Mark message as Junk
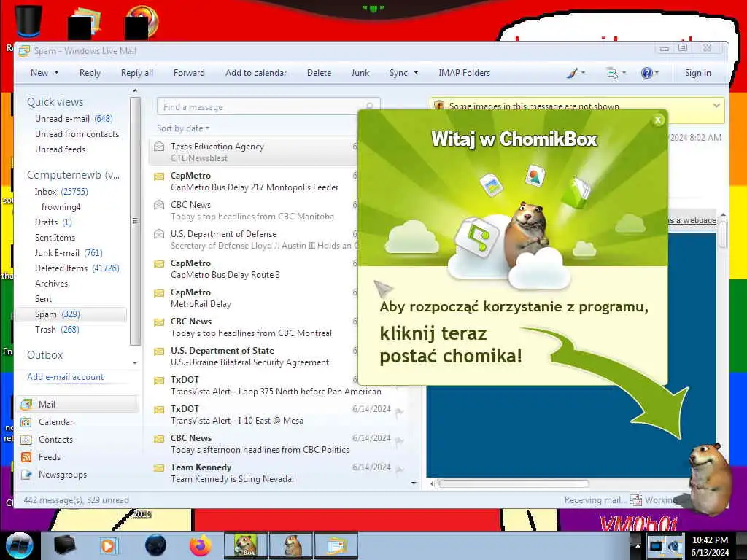Image resolution: width=747 pixels, height=560 pixels. (360, 73)
